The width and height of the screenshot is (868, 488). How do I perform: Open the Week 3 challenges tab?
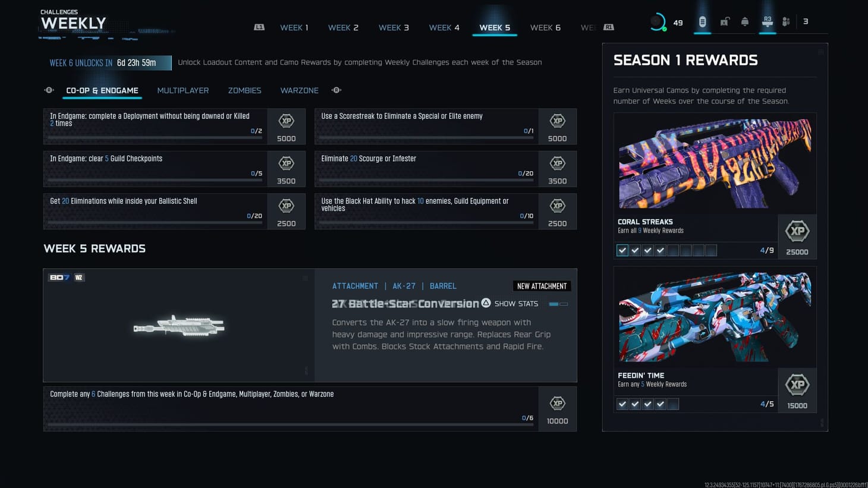click(394, 27)
